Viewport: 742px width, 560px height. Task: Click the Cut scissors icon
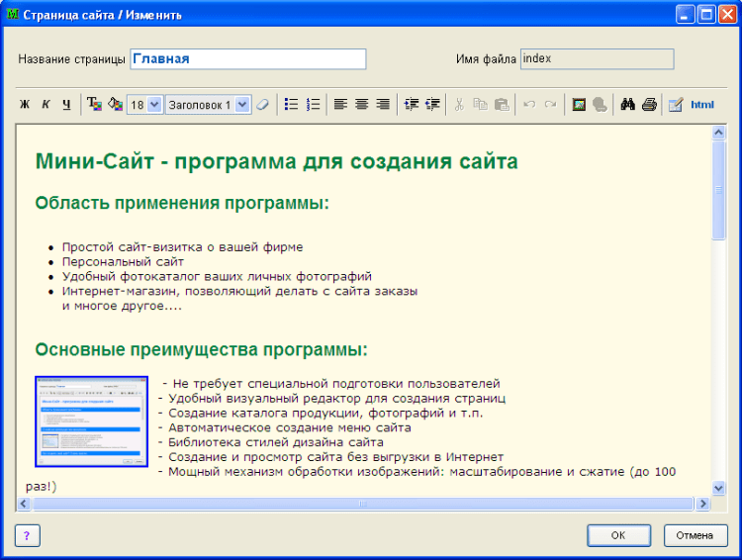click(459, 104)
